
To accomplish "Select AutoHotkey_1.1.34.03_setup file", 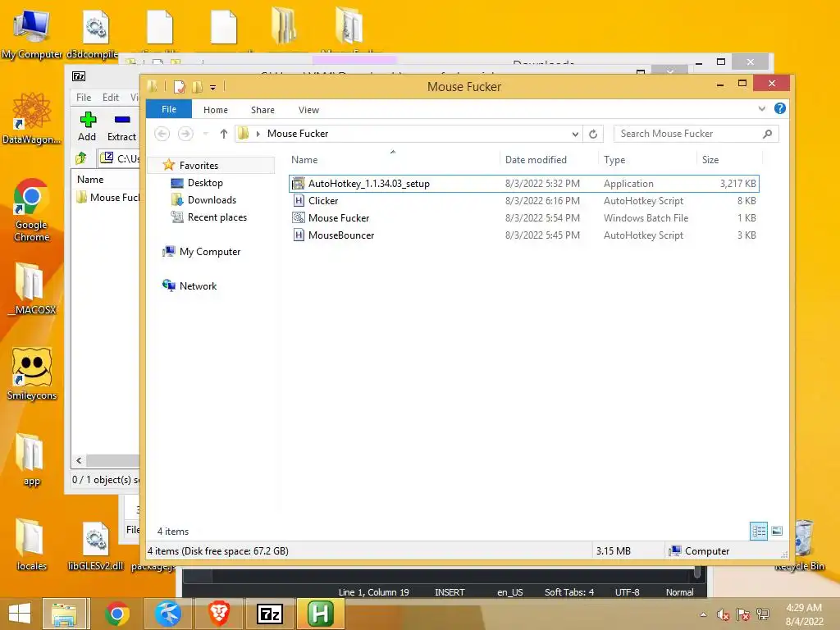I will pos(524,183).
